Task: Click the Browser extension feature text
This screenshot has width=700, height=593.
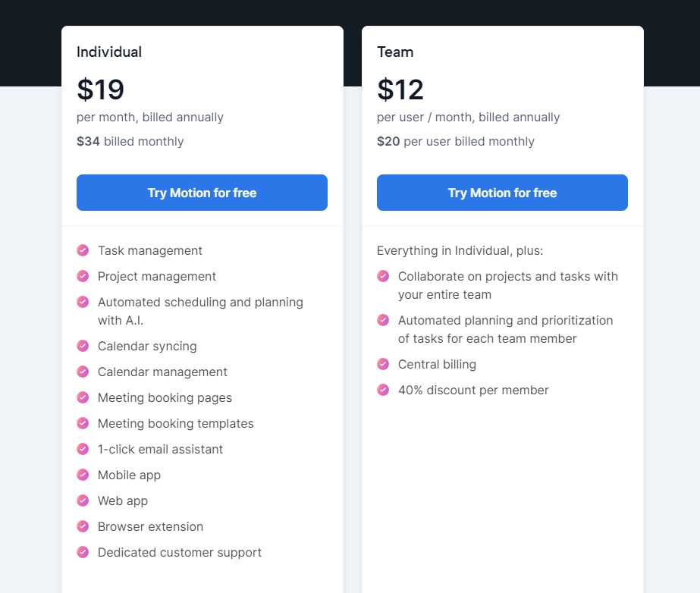Action: tap(150, 526)
